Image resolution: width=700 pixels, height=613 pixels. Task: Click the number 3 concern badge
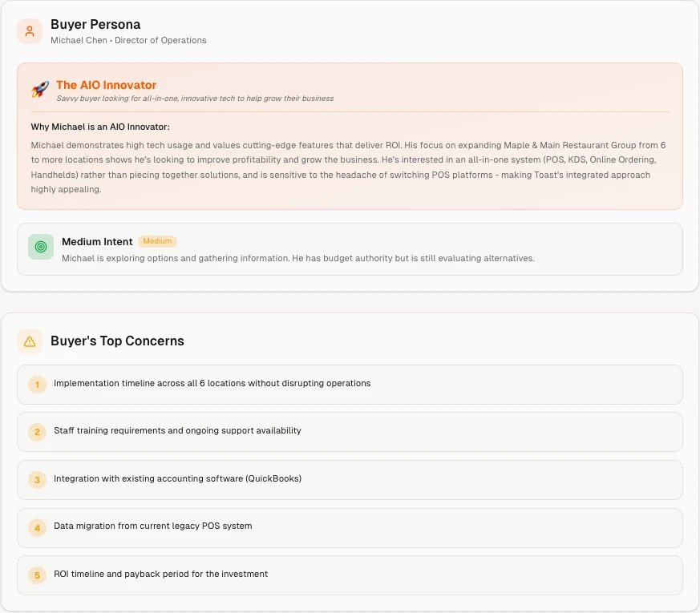[x=37, y=480]
